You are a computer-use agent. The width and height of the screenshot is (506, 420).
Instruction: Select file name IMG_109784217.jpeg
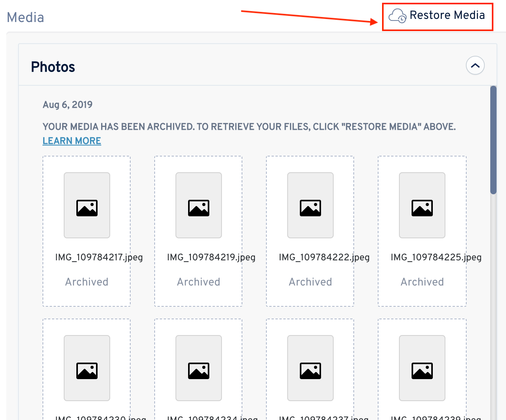[x=99, y=257]
